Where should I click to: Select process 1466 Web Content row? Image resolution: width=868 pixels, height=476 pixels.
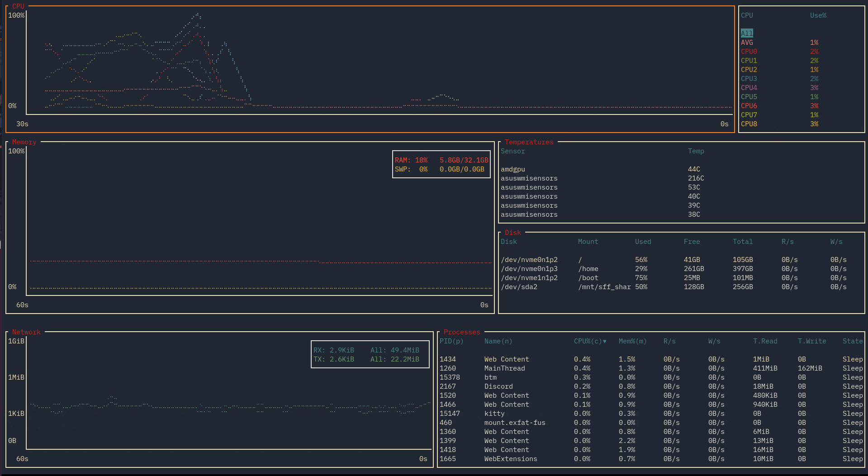point(651,405)
